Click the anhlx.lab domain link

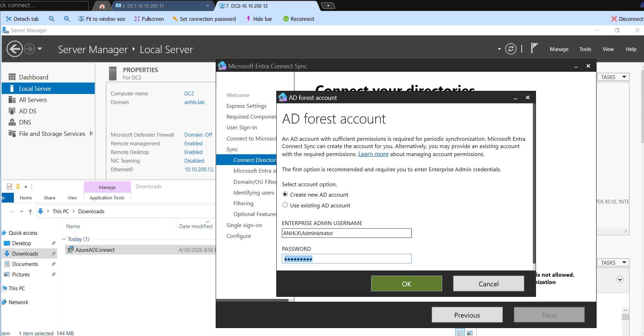click(194, 102)
